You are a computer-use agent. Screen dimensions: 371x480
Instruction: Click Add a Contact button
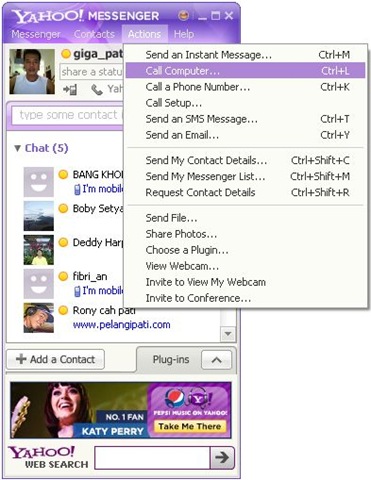click(55, 359)
